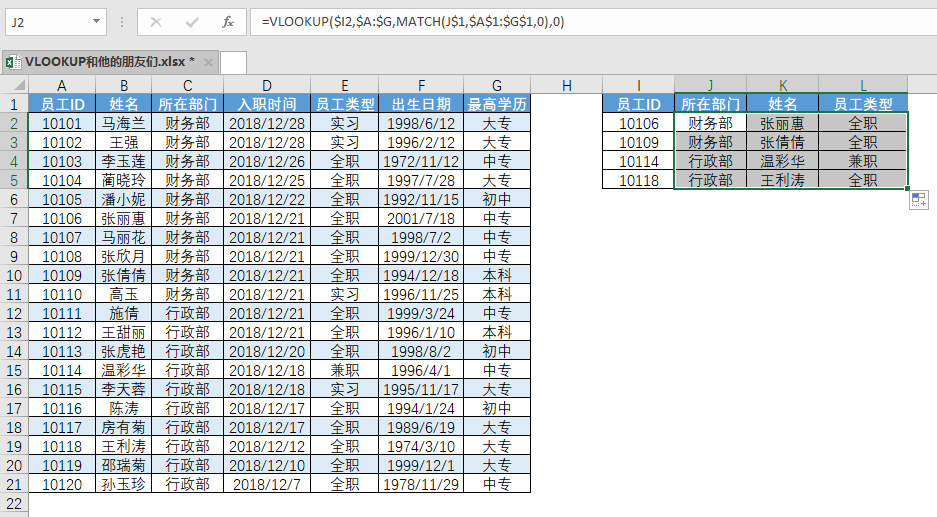Expand the Name Box dropdown arrow

[96, 21]
